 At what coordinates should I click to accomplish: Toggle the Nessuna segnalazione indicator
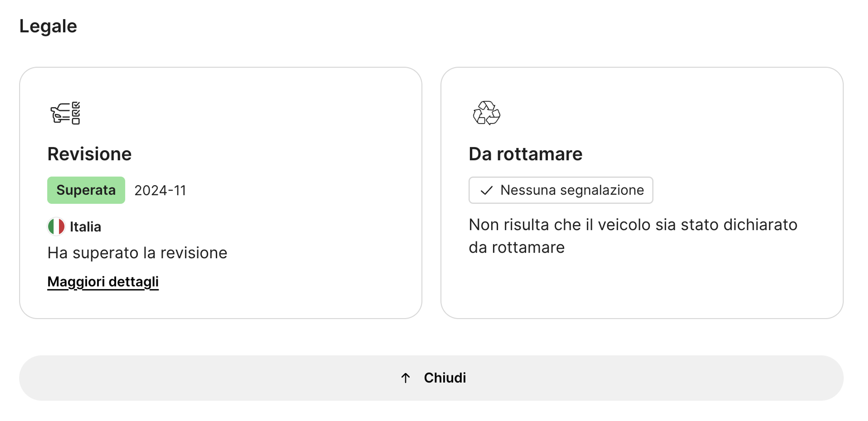tap(560, 190)
